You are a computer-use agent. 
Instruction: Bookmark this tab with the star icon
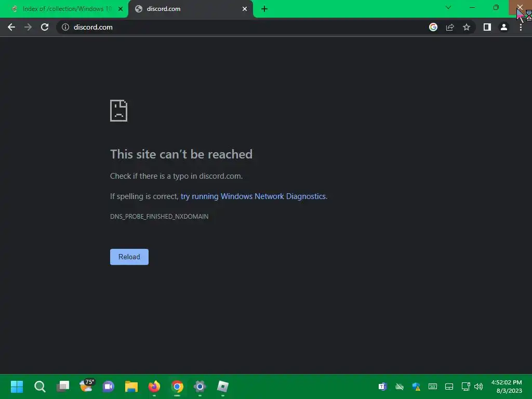click(x=467, y=27)
